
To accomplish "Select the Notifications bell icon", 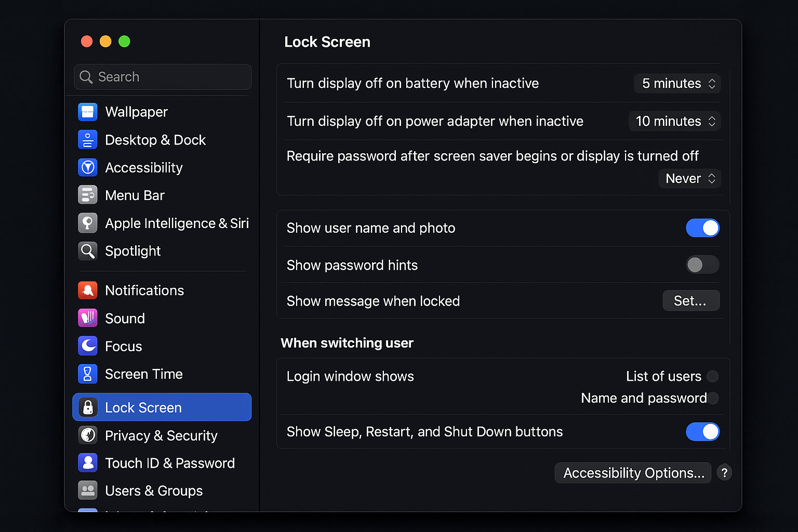I will click(x=88, y=290).
